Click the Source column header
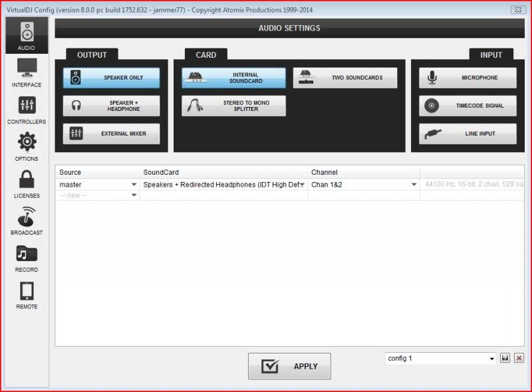The image size is (532, 392). coord(98,172)
